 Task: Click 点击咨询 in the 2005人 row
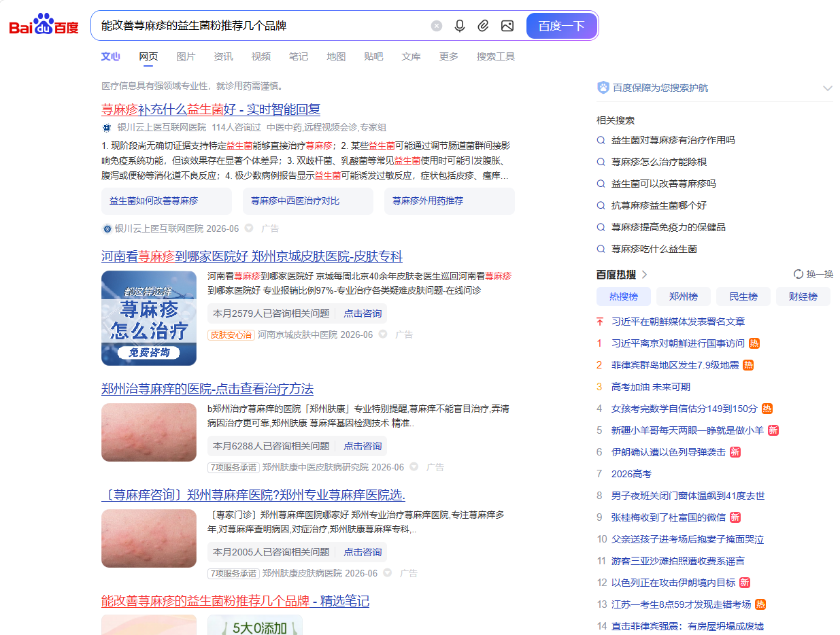[x=363, y=552]
